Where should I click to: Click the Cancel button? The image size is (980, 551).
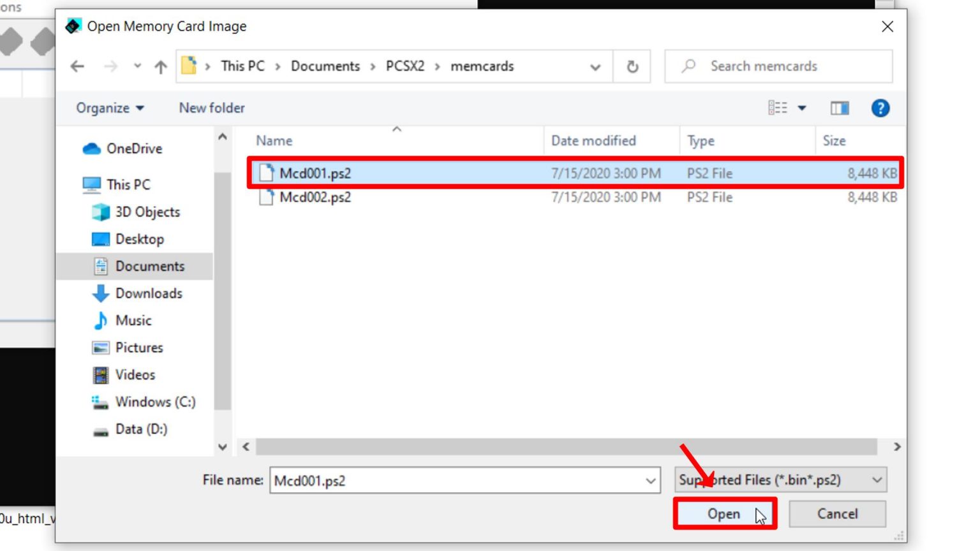[837, 514]
